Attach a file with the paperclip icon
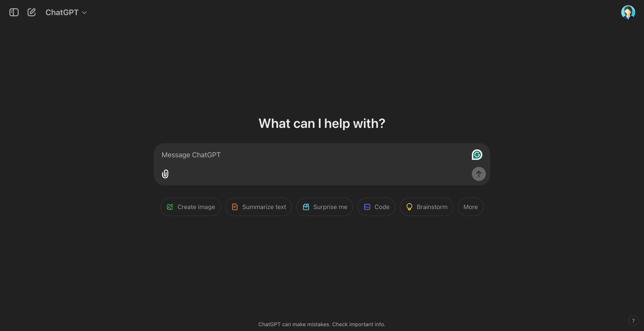The height and width of the screenshot is (331, 644). (165, 174)
